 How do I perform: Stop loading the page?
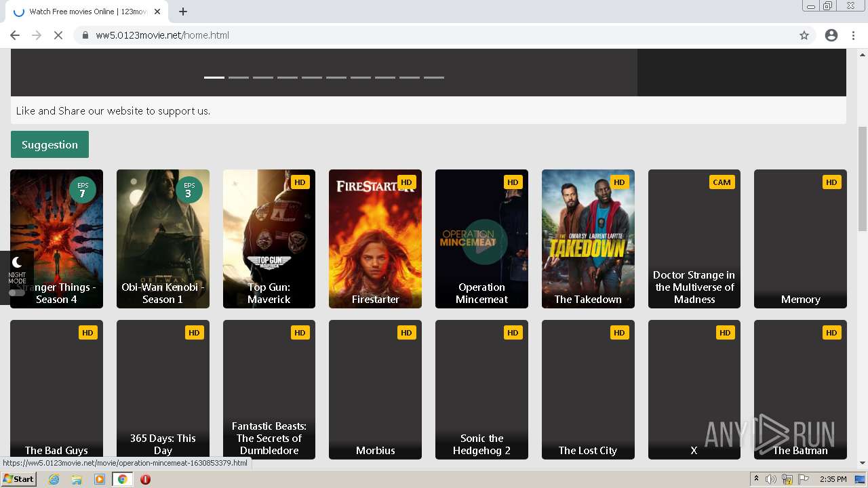pyautogui.click(x=58, y=35)
